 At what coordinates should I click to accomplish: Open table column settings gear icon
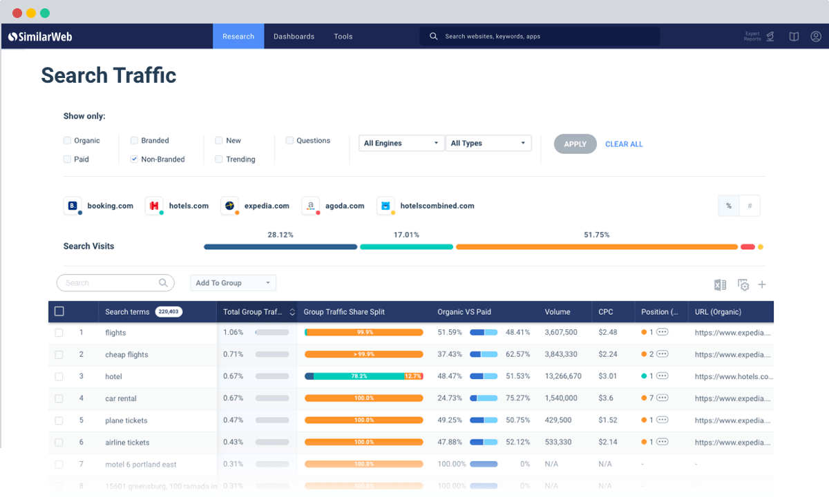743,284
